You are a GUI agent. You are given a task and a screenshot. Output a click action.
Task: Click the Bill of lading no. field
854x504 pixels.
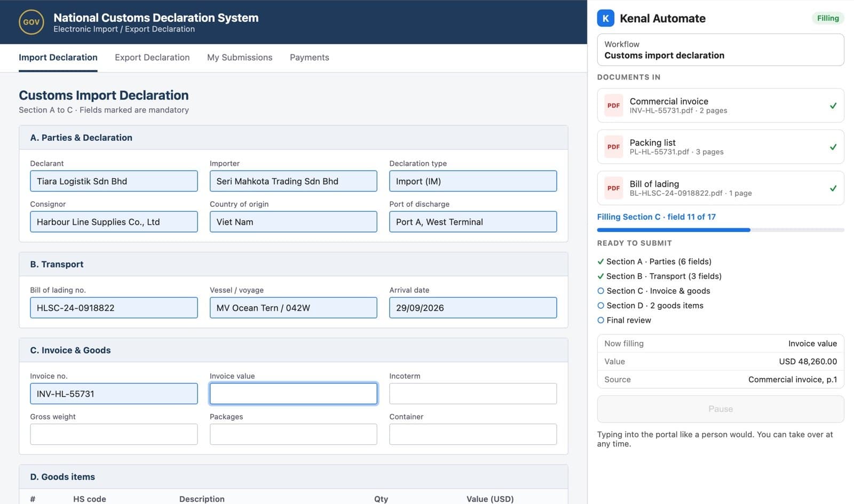click(x=114, y=308)
